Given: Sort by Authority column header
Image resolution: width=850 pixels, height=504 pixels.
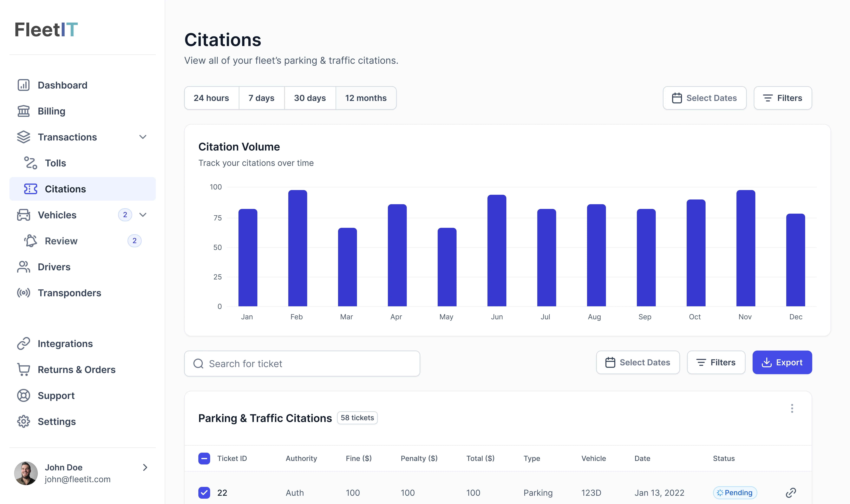Looking at the screenshot, I should pos(301,459).
